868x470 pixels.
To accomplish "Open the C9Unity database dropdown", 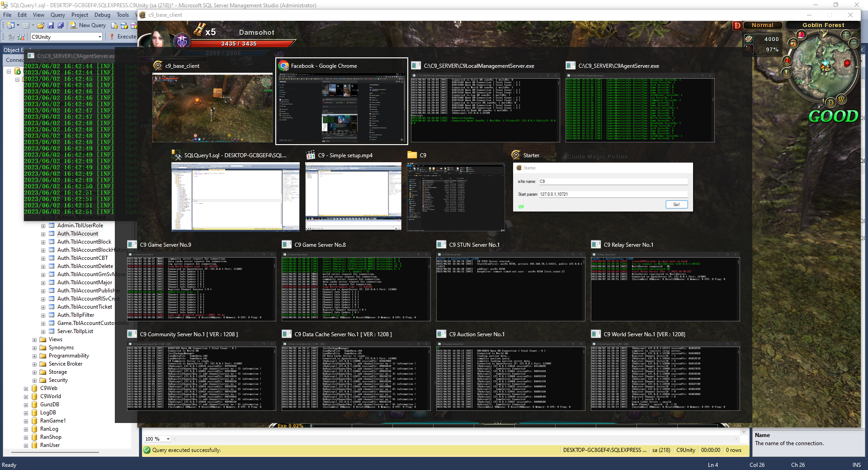I will [x=99, y=37].
